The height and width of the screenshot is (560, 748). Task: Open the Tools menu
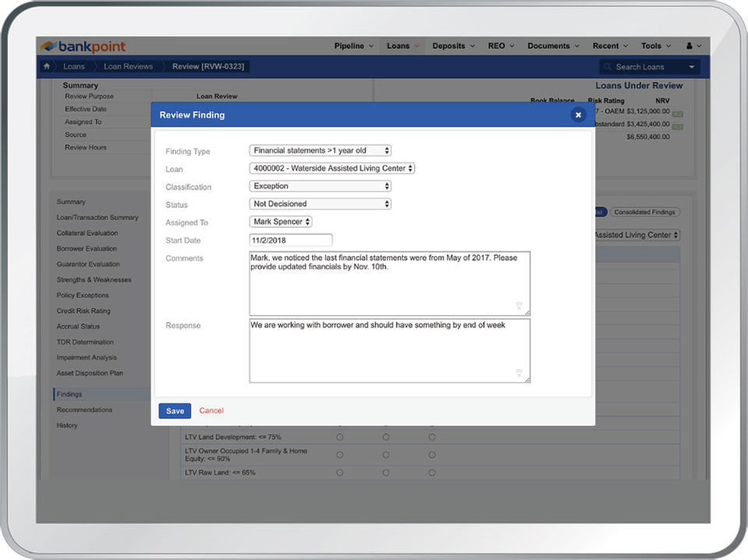[656, 46]
